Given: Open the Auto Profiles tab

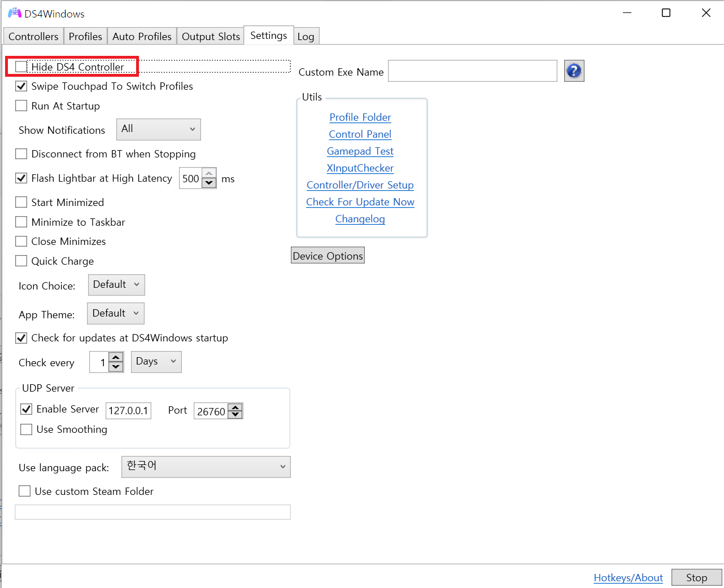Looking at the screenshot, I should coord(142,36).
